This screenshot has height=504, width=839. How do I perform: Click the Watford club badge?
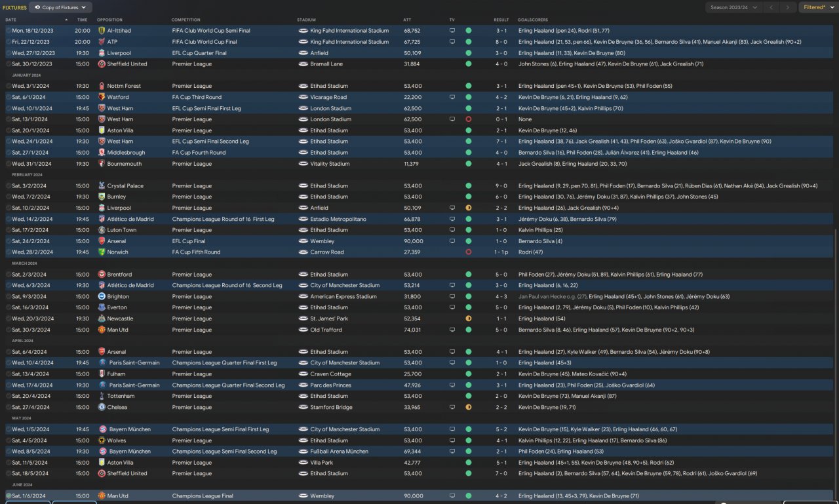pos(102,97)
